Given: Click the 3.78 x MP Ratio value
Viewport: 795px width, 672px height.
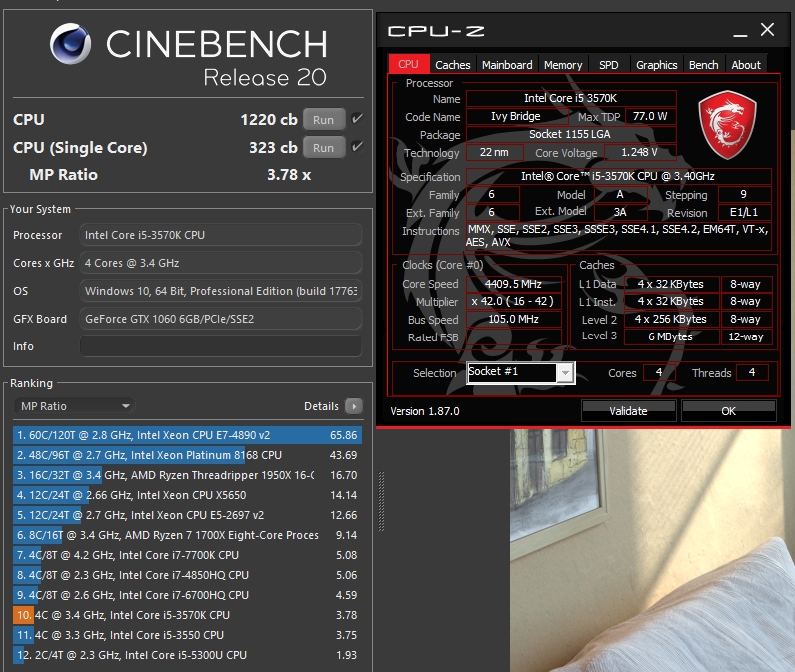Looking at the screenshot, I should click(x=289, y=175).
